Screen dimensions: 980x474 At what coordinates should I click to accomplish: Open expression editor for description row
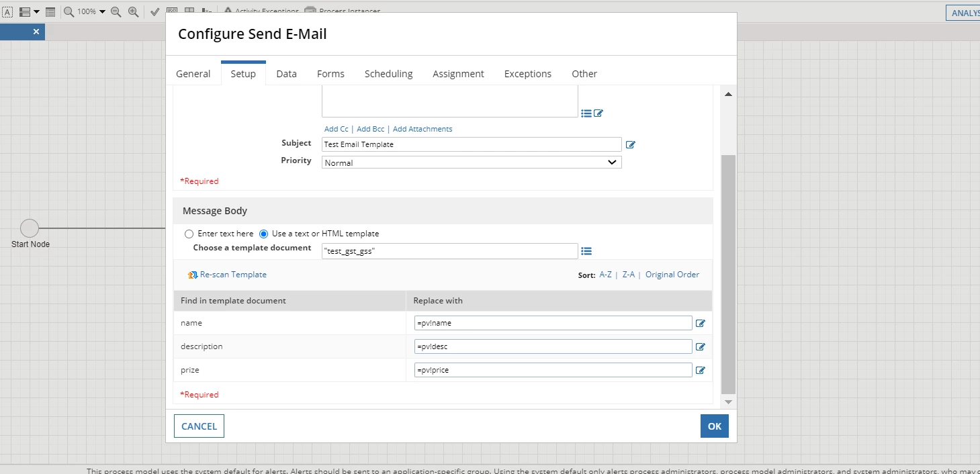[701, 347]
